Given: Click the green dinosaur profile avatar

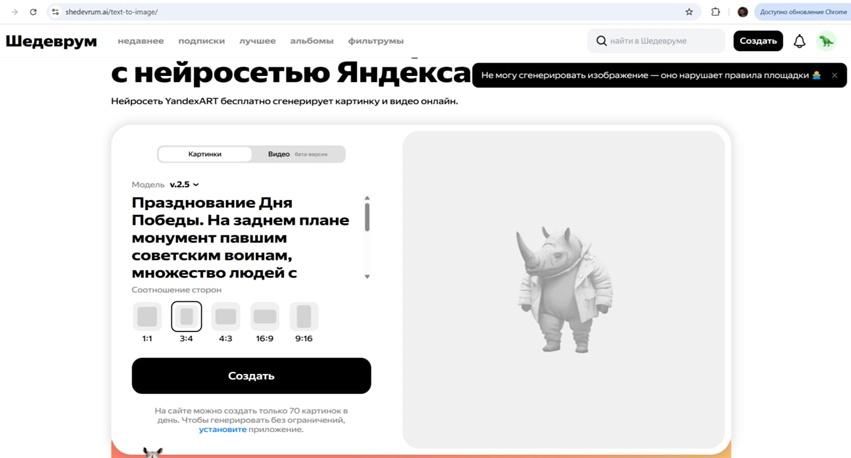Looking at the screenshot, I should tap(826, 41).
